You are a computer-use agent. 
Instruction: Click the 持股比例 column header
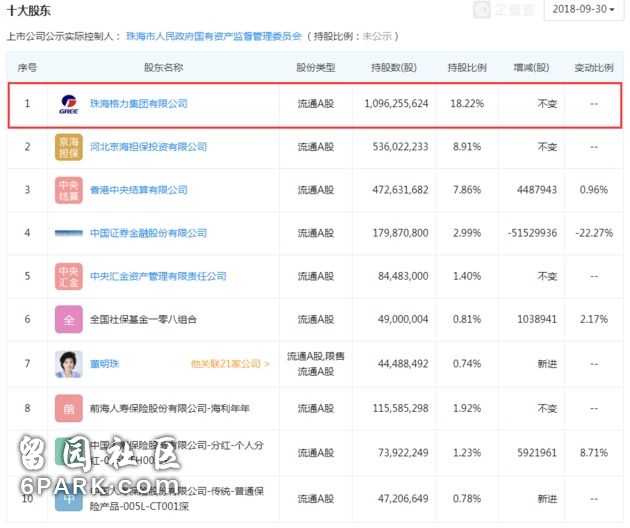pos(467,68)
